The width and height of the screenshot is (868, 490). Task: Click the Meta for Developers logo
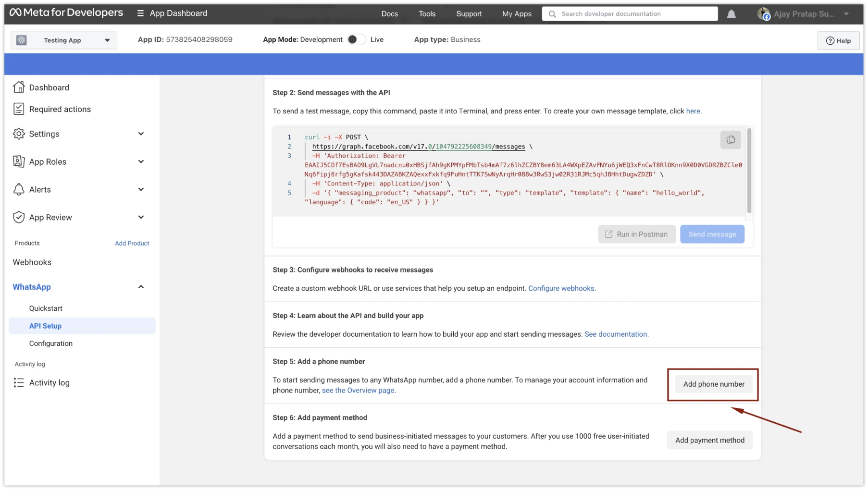(x=66, y=13)
